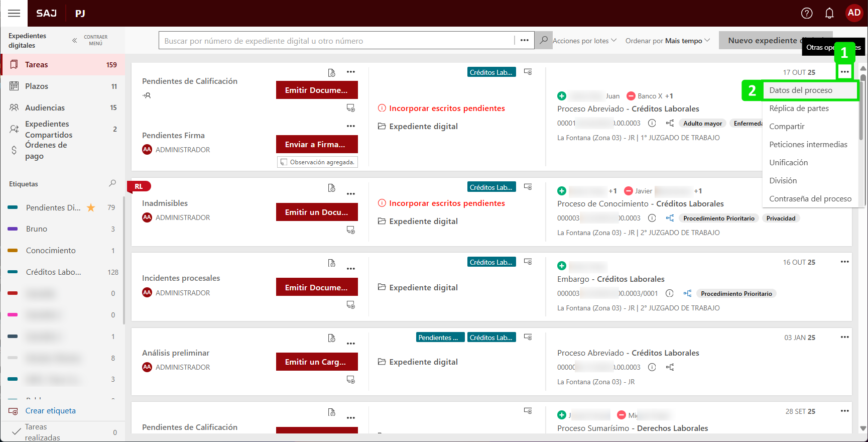Viewport: 868px width, 442px height.
Task: Add note icon below Emitir un Carg... button
Action: coord(350,380)
